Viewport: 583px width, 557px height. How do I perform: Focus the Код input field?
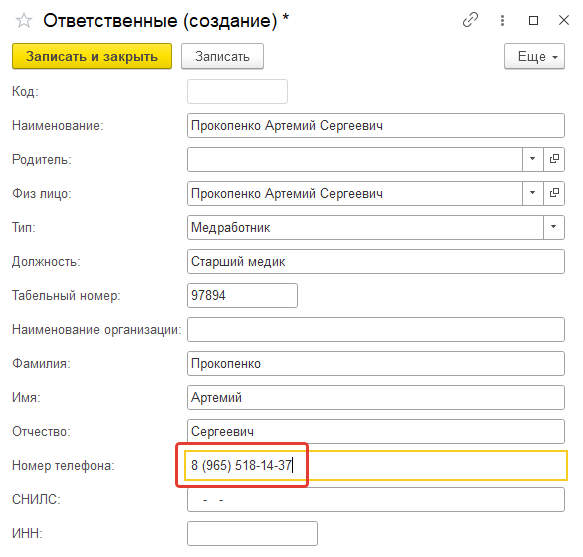click(x=237, y=91)
